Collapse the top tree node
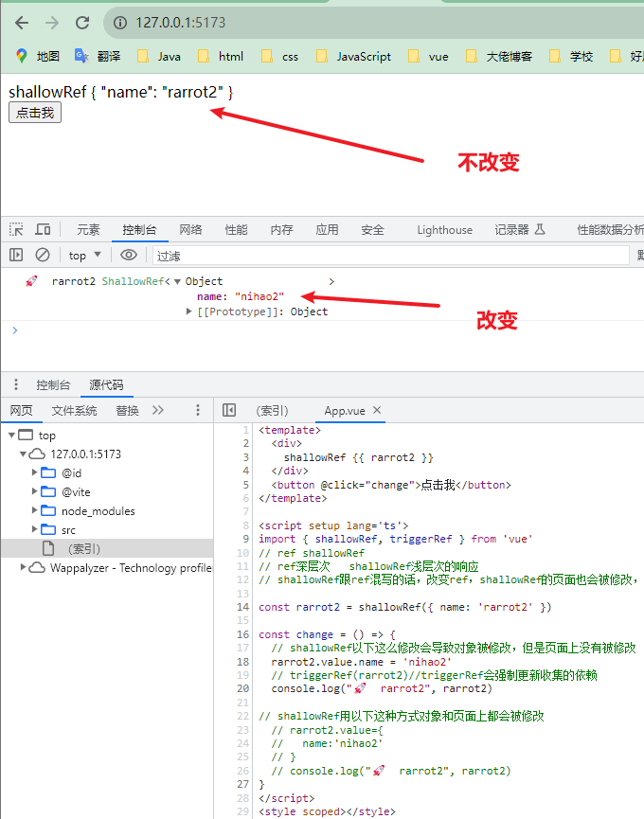 click(11, 435)
